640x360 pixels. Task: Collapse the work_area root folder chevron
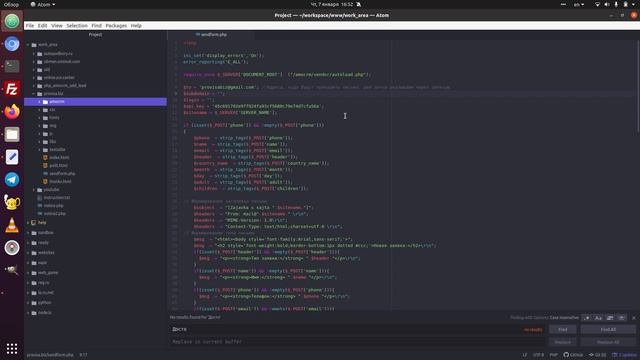click(28, 45)
